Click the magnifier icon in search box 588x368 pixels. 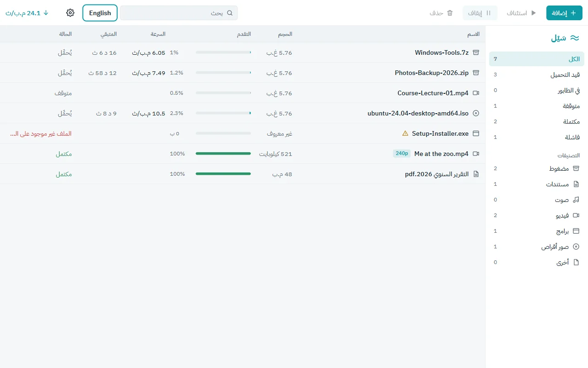(230, 13)
